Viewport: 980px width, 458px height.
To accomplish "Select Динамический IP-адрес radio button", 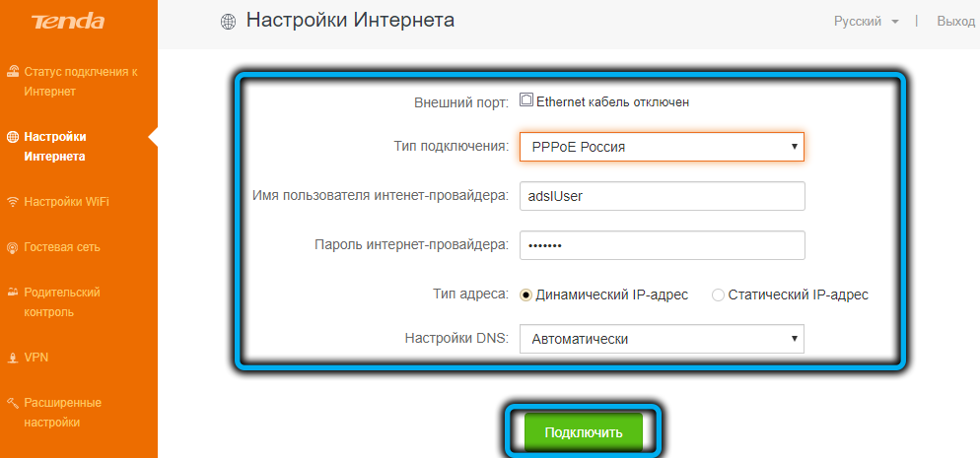I will 525,294.
